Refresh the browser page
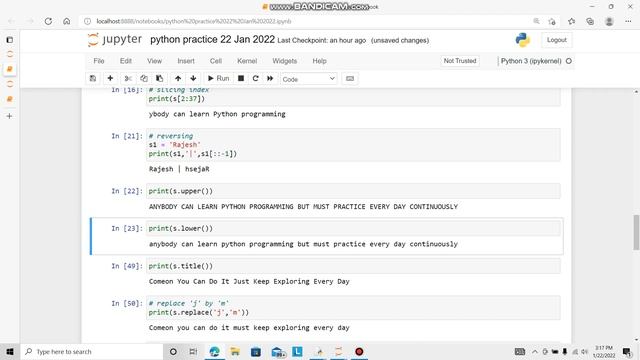 (x=48, y=21)
